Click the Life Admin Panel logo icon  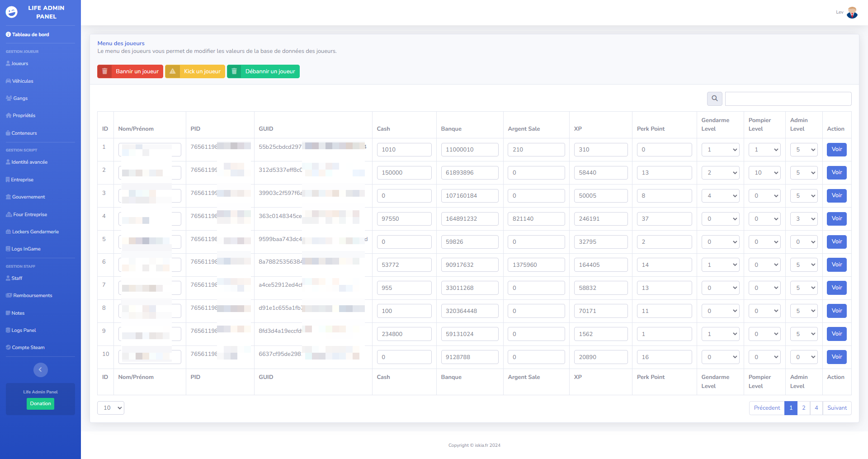pyautogui.click(x=12, y=12)
